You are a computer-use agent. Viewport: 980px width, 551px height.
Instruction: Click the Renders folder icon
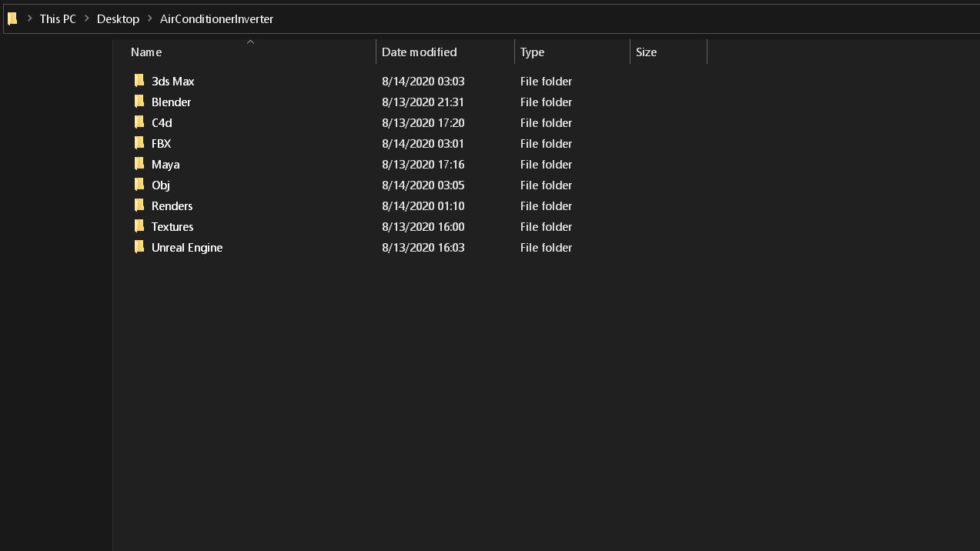(139, 205)
